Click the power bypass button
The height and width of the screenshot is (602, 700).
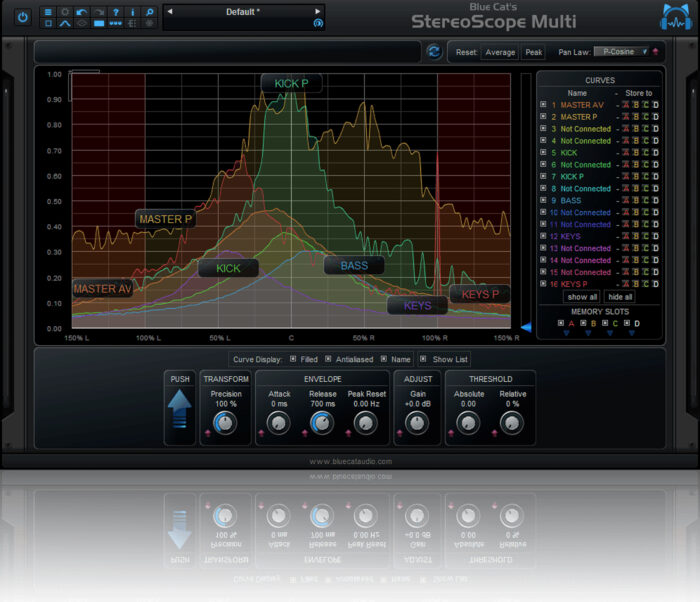click(22, 17)
